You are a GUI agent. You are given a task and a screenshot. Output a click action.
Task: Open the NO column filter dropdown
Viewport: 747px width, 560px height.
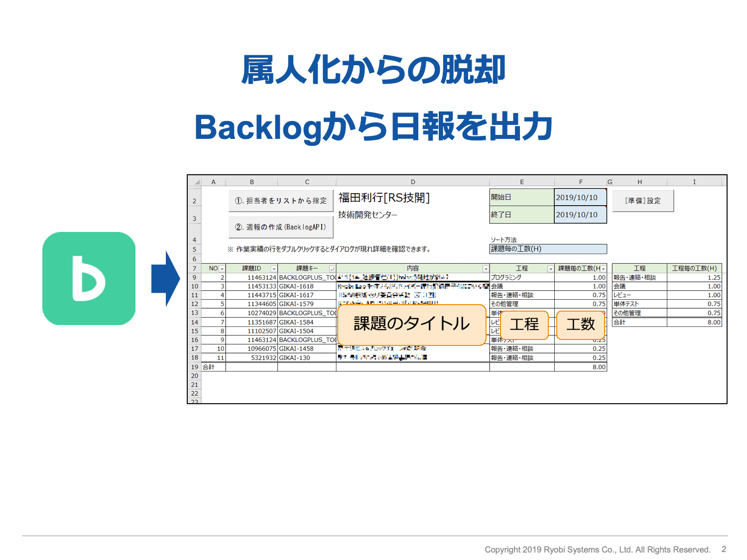point(222,269)
